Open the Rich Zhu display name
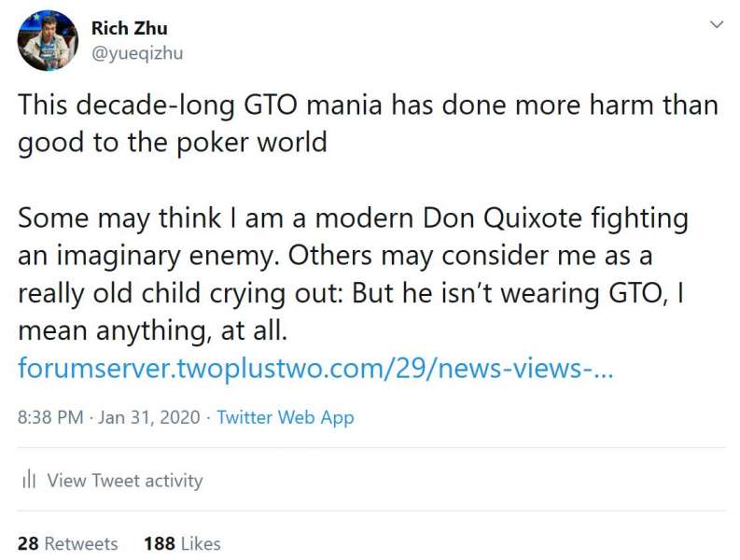740x560 pixels. 129,29
